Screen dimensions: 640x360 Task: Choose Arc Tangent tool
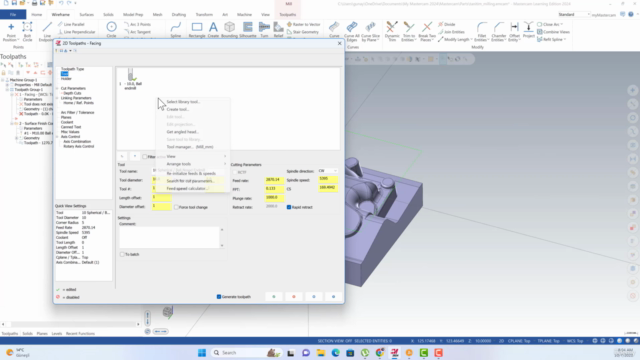(137, 32)
